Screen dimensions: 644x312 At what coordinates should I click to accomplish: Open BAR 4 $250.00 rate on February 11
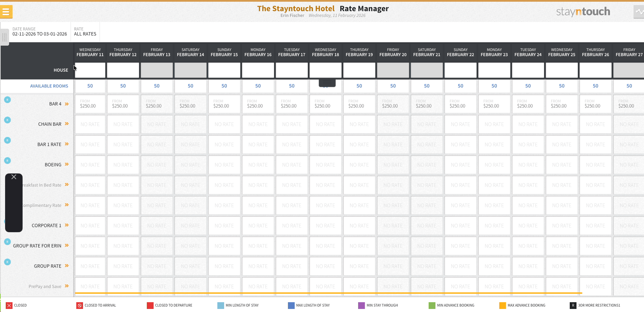(x=90, y=104)
